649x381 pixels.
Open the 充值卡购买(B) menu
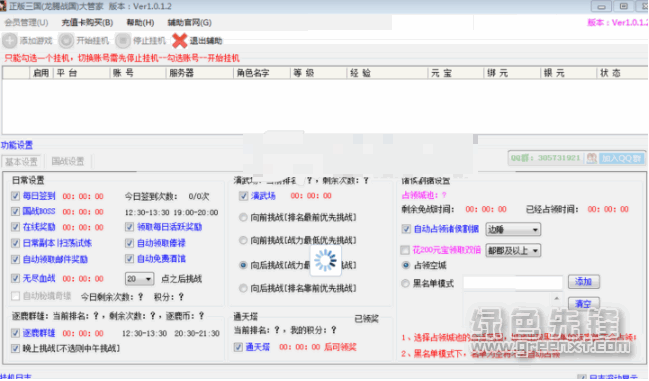pos(87,23)
